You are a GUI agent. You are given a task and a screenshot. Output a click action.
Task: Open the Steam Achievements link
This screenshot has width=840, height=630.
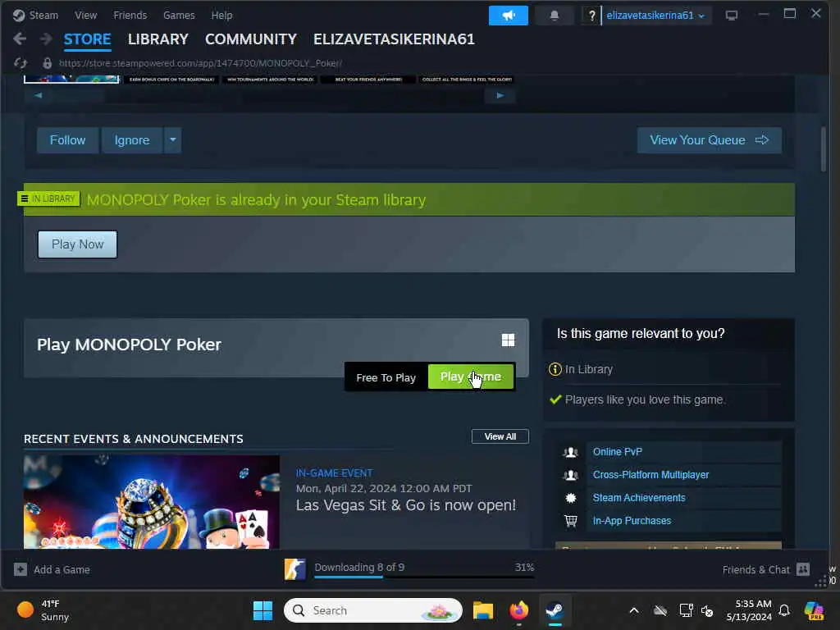638,498
